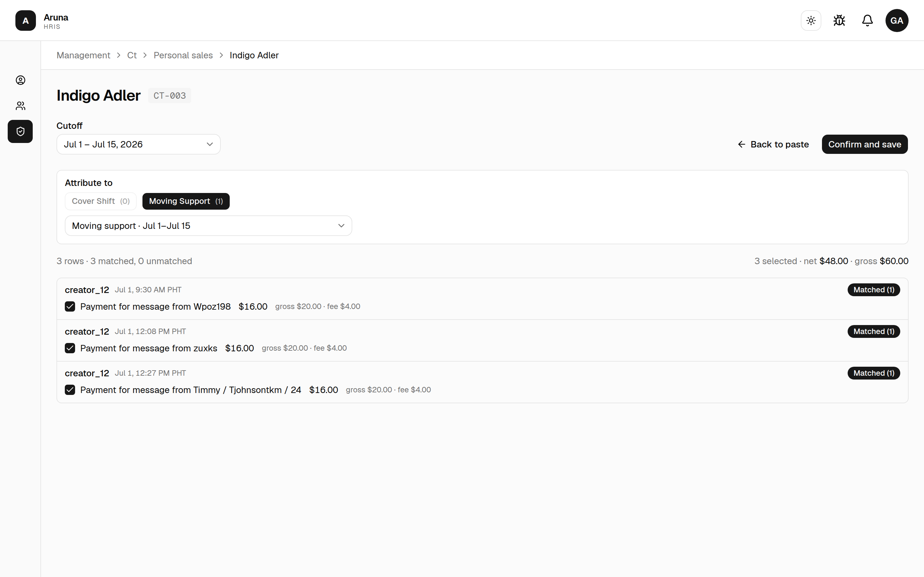This screenshot has width=924, height=577.
Task: Go back to paste
Action: pyautogui.click(x=773, y=144)
